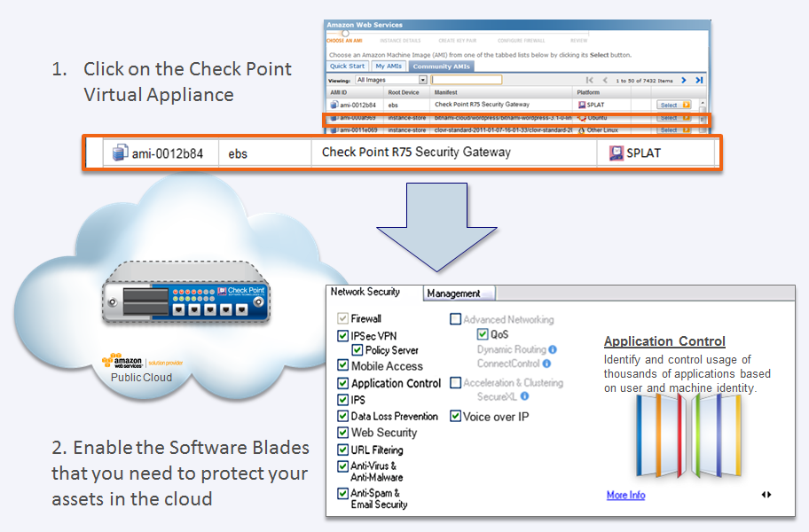Toggle the URL Filtering checkbox
809x532 pixels.
(x=342, y=450)
